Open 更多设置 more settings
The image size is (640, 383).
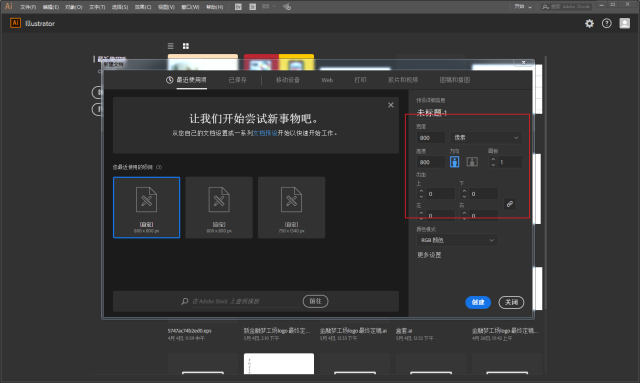pyautogui.click(x=429, y=255)
